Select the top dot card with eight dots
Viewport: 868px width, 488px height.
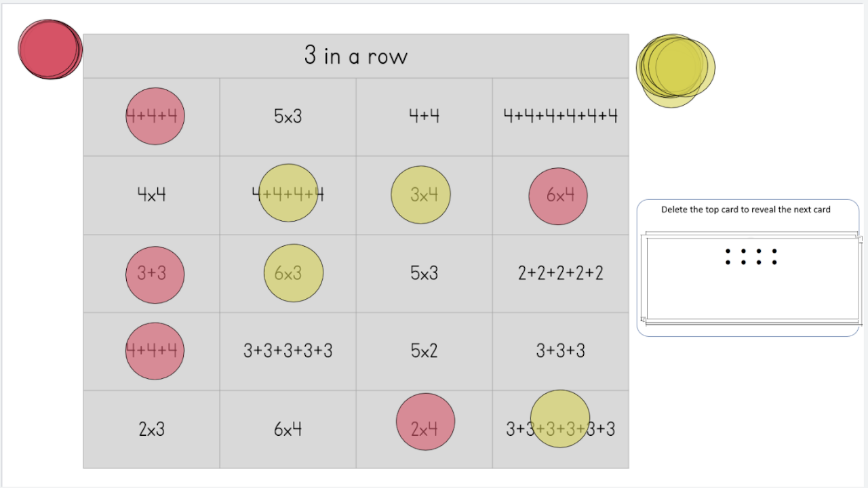[x=751, y=279]
